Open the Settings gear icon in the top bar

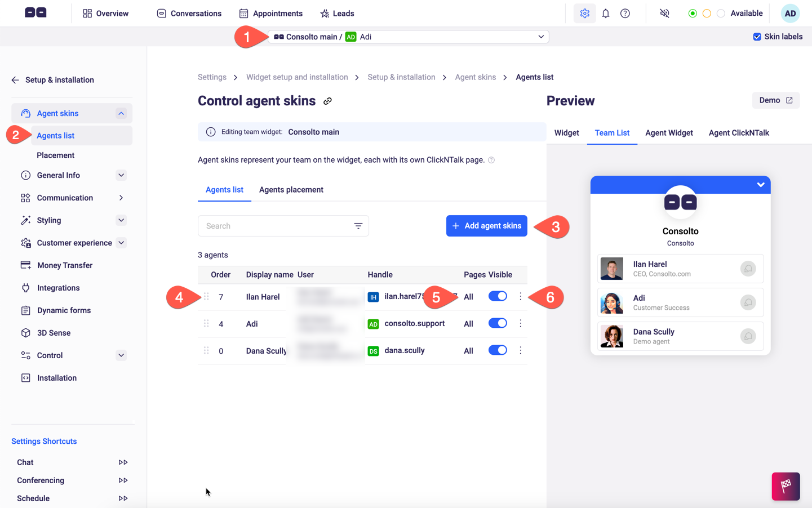point(584,13)
